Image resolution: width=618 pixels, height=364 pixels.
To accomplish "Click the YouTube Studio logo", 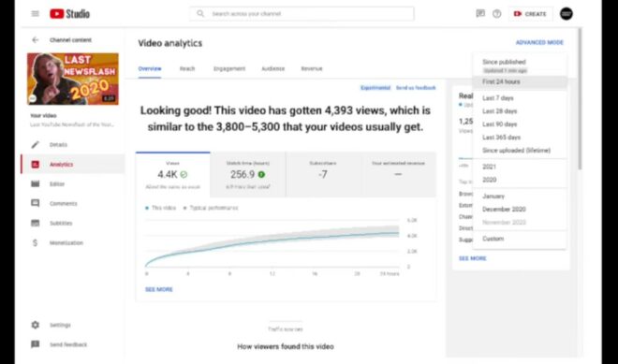I will click(x=70, y=14).
